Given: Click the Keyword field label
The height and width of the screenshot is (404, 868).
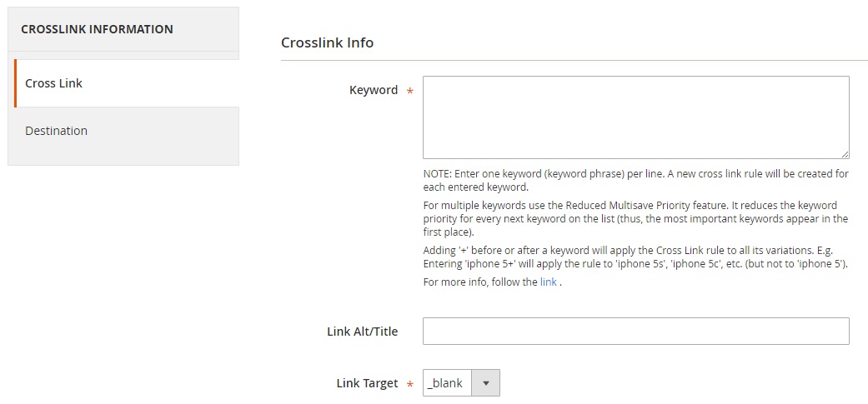Looking at the screenshot, I should click(x=373, y=90).
